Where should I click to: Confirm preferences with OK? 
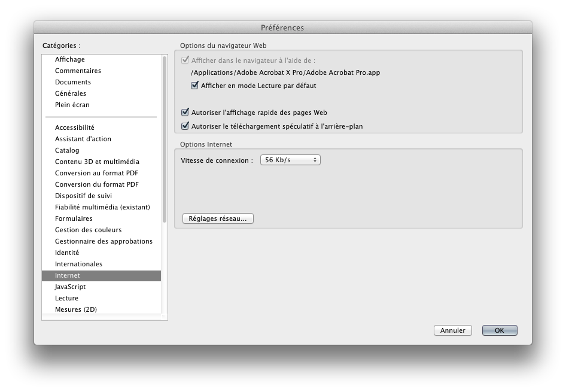500,330
